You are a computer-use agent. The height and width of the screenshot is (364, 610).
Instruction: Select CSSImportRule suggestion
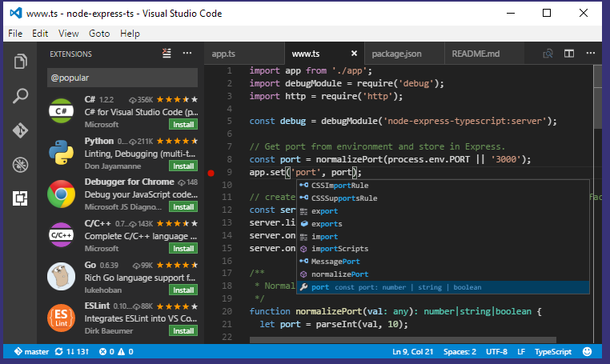point(443,186)
